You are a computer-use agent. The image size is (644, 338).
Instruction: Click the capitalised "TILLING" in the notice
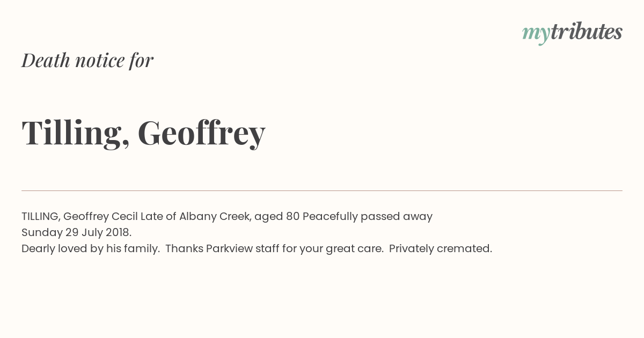click(41, 217)
